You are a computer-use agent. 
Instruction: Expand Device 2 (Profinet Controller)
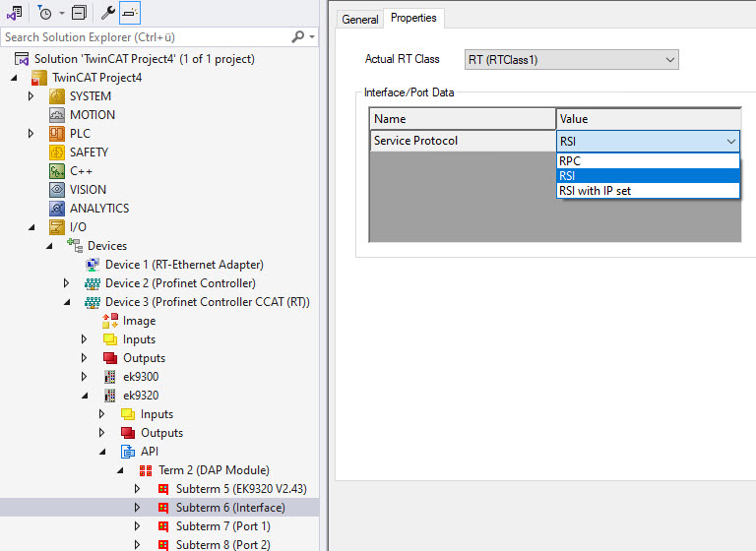coord(66,283)
